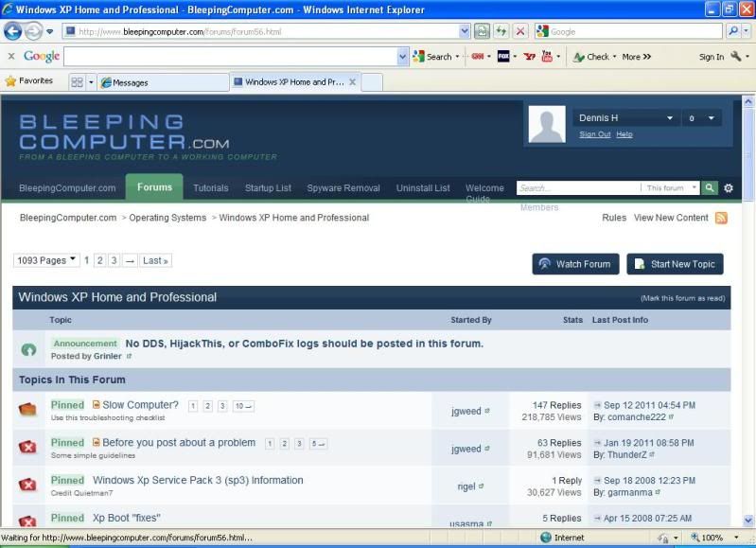The width and height of the screenshot is (756, 548).
Task: Click the Rules link
Action: point(614,218)
